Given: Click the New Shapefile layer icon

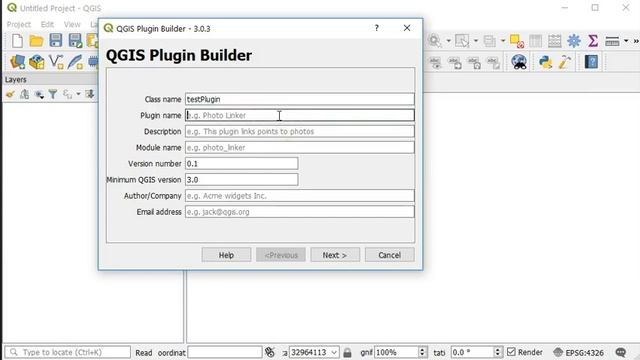Looking at the screenshot, I should pyautogui.click(x=56, y=62).
